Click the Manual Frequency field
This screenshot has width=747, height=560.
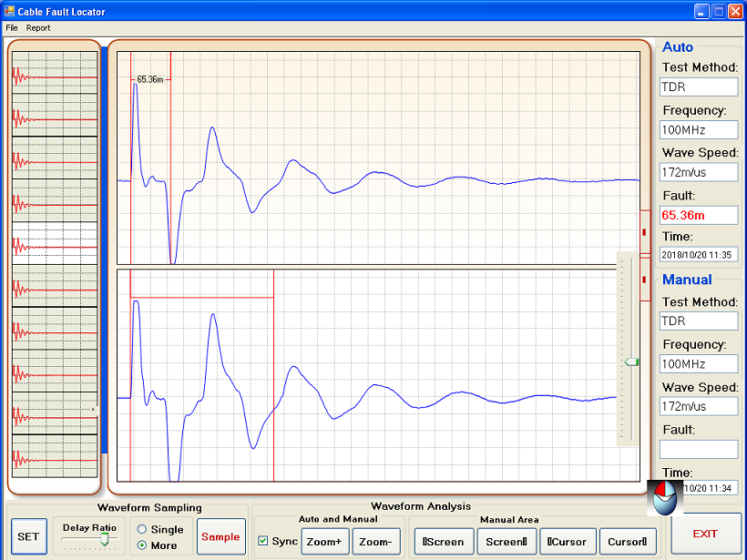pyautogui.click(x=699, y=364)
